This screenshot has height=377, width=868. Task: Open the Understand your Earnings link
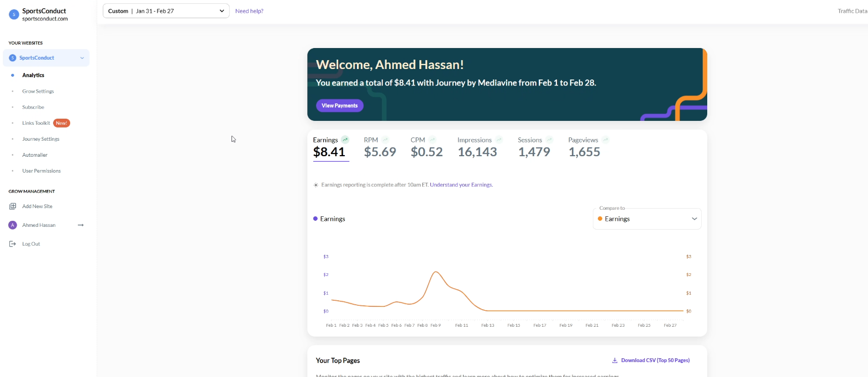(x=461, y=185)
